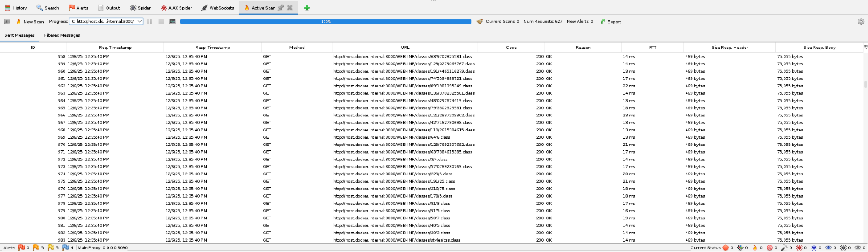The height and width of the screenshot is (252, 868).
Task: Sort table by ID column
Action: (x=33, y=48)
